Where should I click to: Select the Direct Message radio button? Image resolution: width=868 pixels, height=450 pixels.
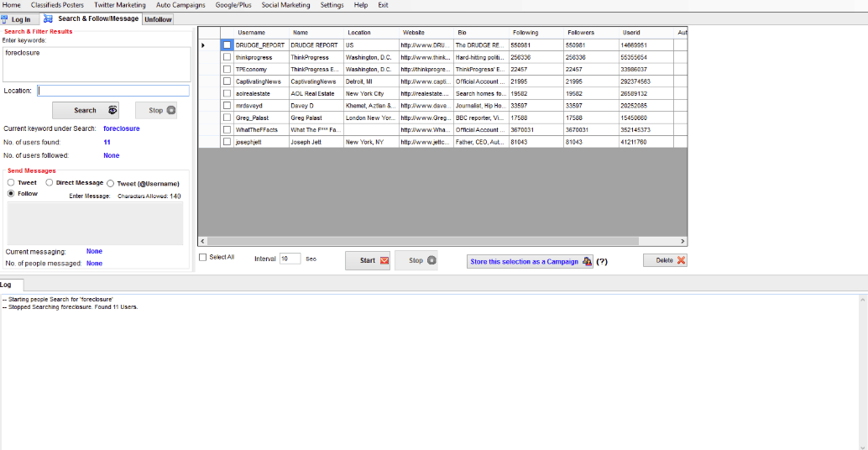click(50, 182)
